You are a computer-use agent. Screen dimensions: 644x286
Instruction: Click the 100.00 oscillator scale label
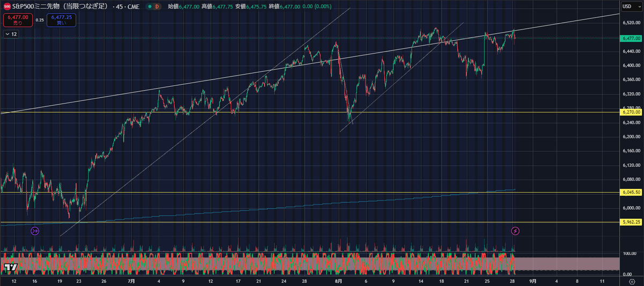630,253
